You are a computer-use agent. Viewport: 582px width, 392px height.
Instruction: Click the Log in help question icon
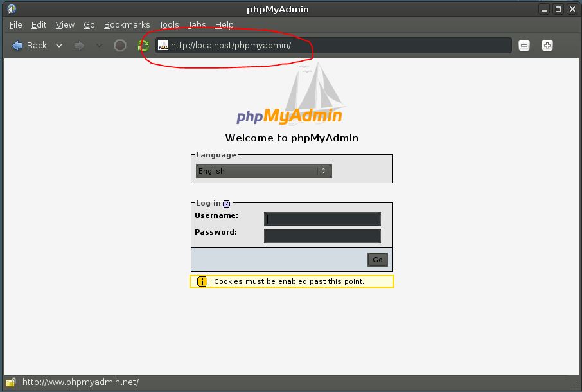coord(226,204)
